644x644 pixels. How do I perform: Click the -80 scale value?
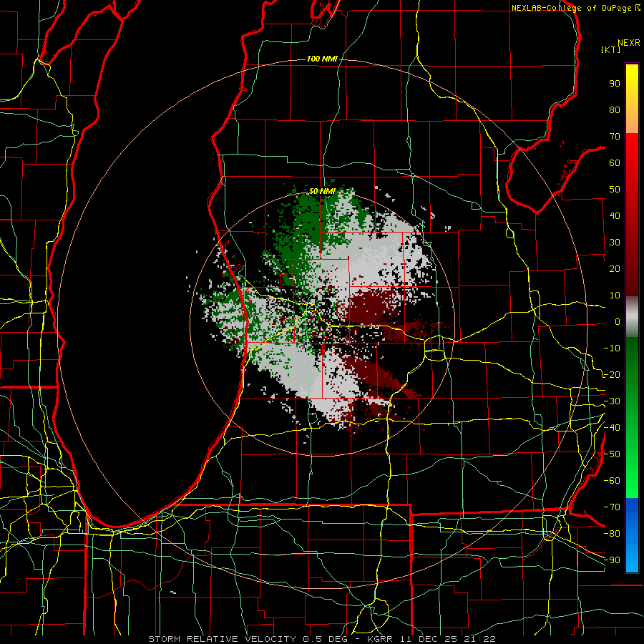(x=612, y=534)
